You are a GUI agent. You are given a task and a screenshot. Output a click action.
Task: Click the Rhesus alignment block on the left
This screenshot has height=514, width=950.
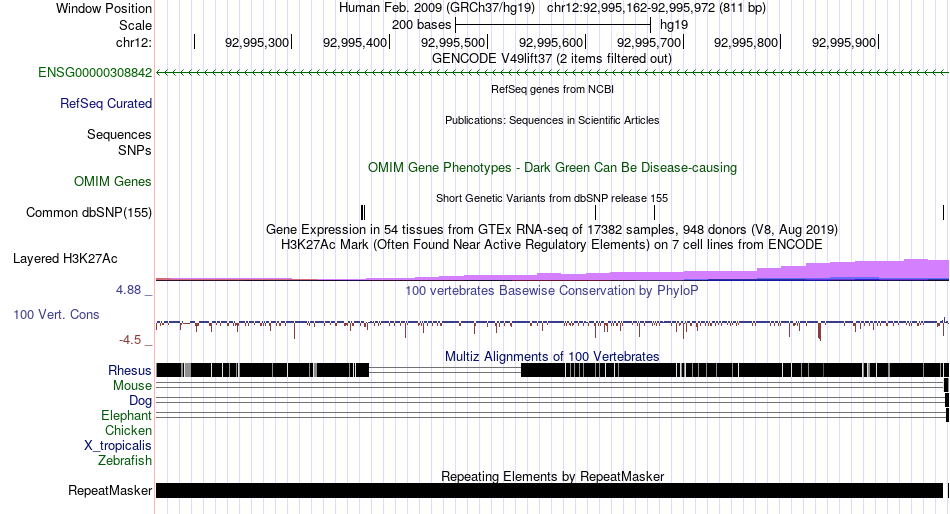click(x=262, y=370)
